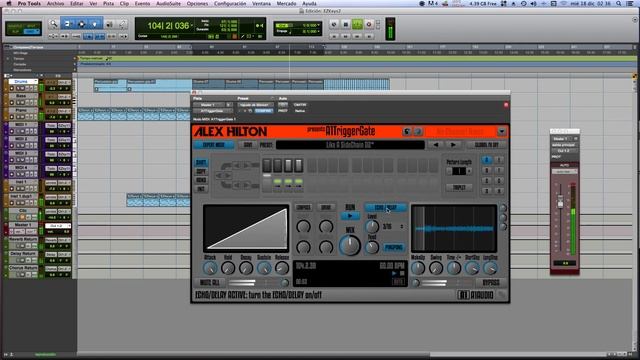Click the plugin preset name display
640x360 pixels.
(350, 145)
